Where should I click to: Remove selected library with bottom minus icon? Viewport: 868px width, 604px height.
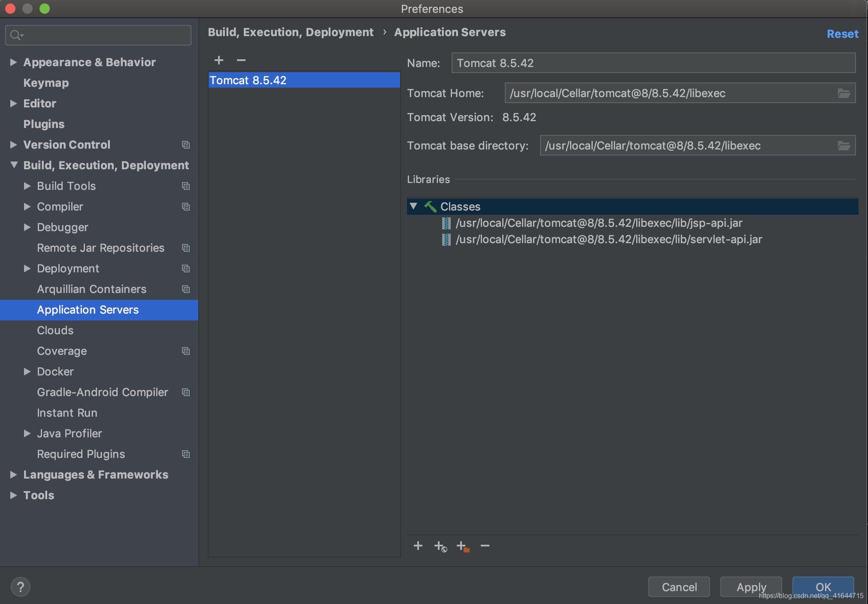pos(485,546)
